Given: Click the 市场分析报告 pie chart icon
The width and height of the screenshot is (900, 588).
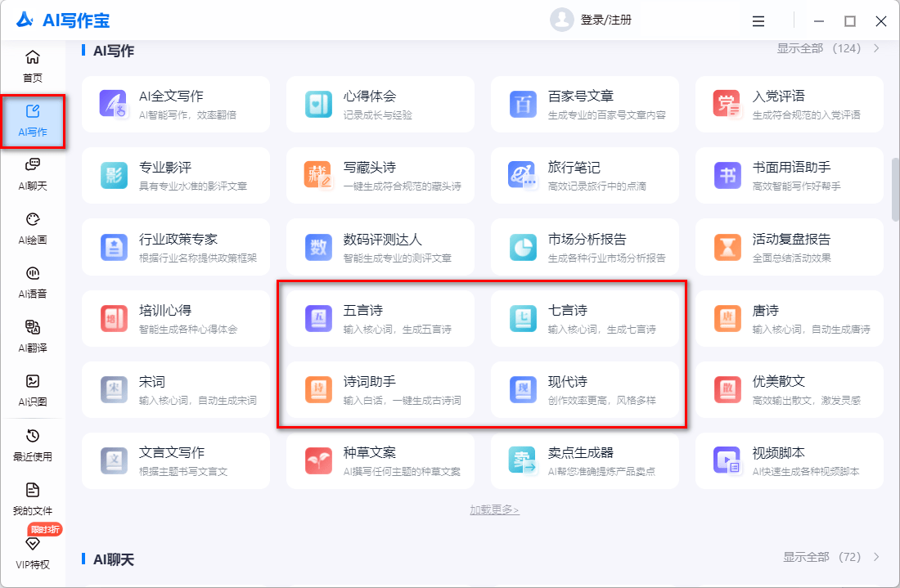Looking at the screenshot, I should click(x=522, y=246).
